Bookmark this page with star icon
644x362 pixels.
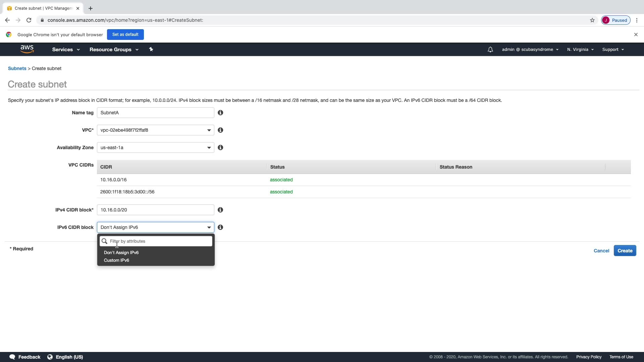click(x=592, y=20)
